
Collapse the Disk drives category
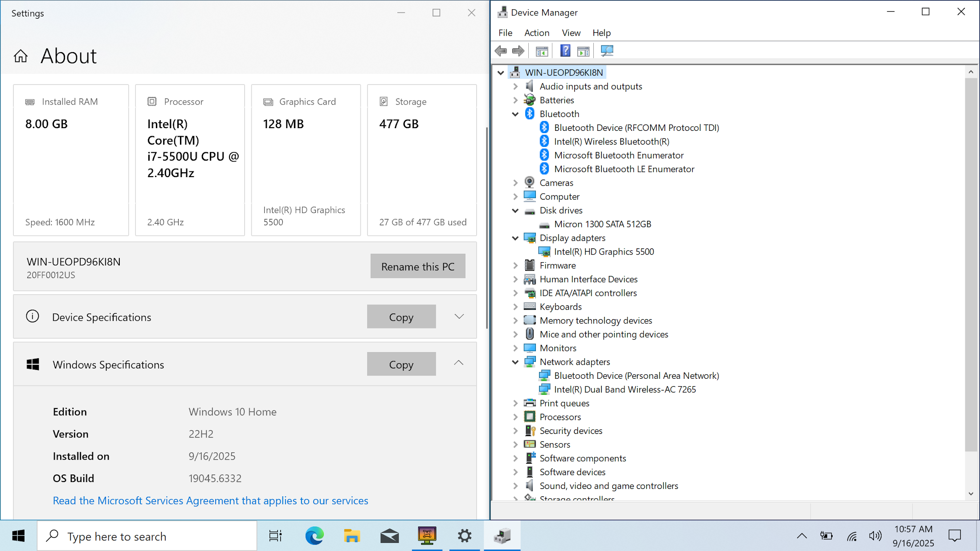click(x=515, y=211)
